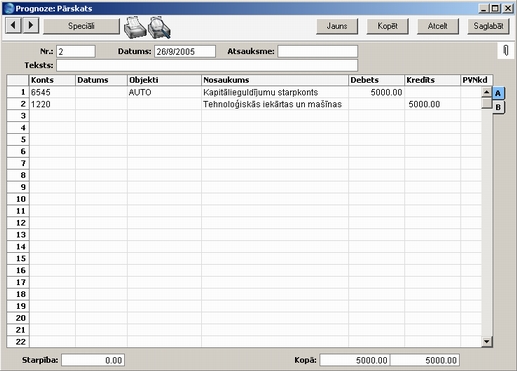Select row number 1
Viewport: 517px width, 371px height.
click(18, 92)
